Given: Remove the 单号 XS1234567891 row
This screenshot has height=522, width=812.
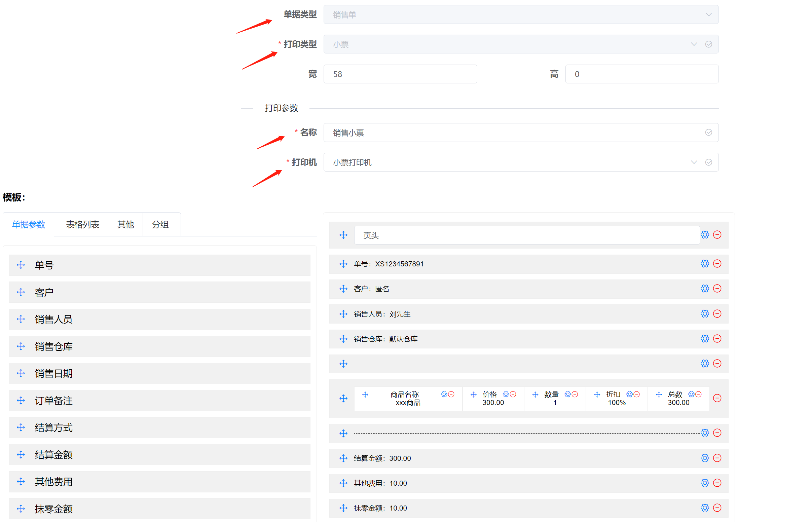Looking at the screenshot, I should coord(717,263).
